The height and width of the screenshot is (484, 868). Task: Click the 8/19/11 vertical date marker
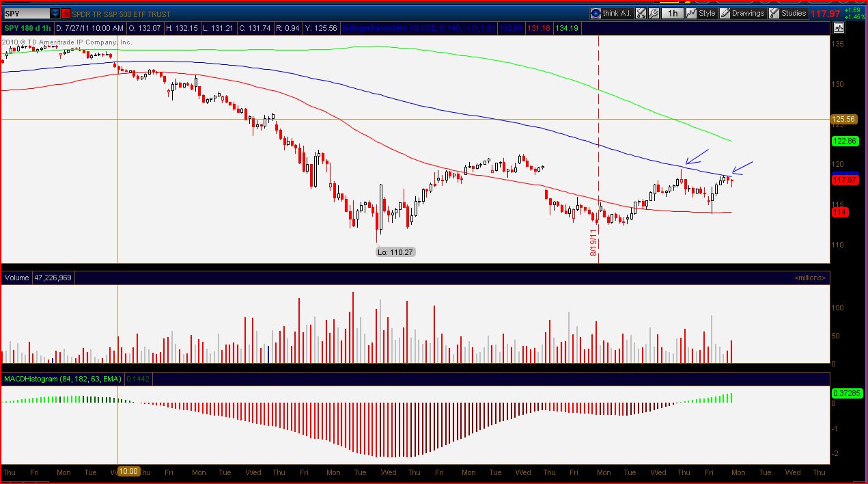594,241
